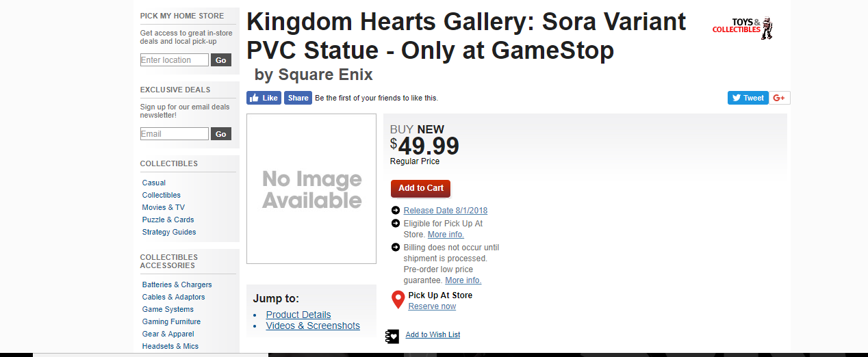Screen dimensions: 868x357
Task: Click the wish list notebook heart icon
Action: [392, 336]
